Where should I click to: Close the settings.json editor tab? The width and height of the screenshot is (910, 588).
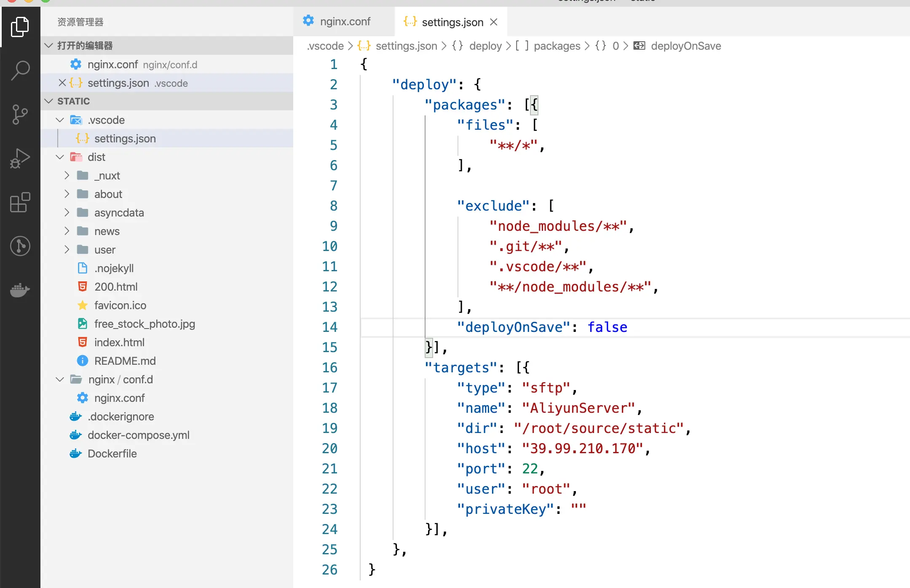pyautogui.click(x=494, y=22)
